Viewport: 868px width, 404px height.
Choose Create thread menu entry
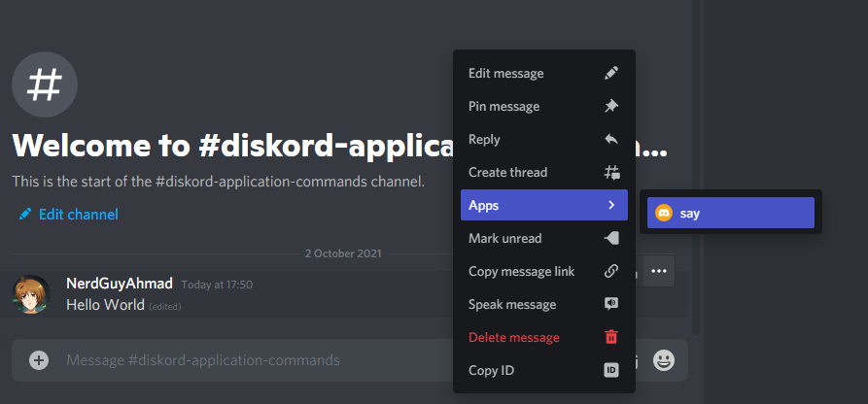pos(544,172)
